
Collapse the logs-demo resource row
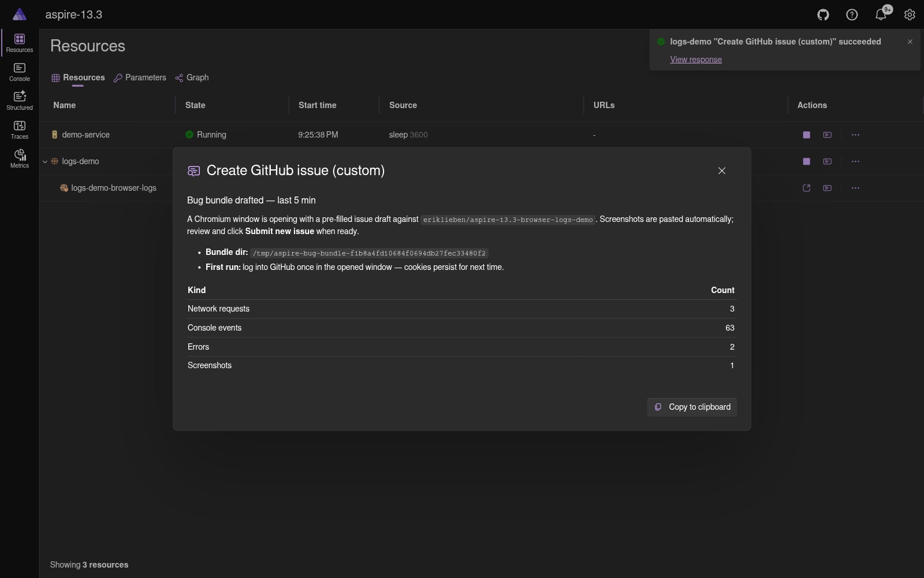45,162
